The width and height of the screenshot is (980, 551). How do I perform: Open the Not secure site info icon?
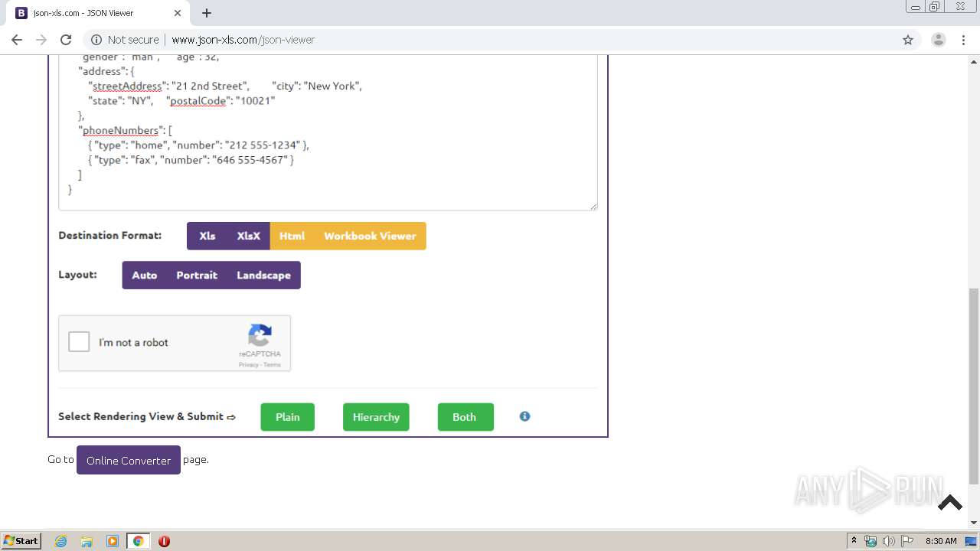tap(96, 40)
